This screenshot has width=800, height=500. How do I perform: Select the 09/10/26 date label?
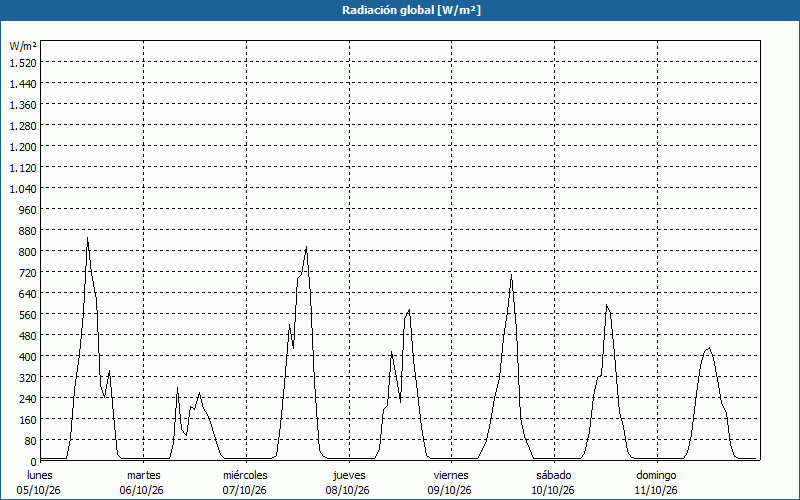[450, 491]
